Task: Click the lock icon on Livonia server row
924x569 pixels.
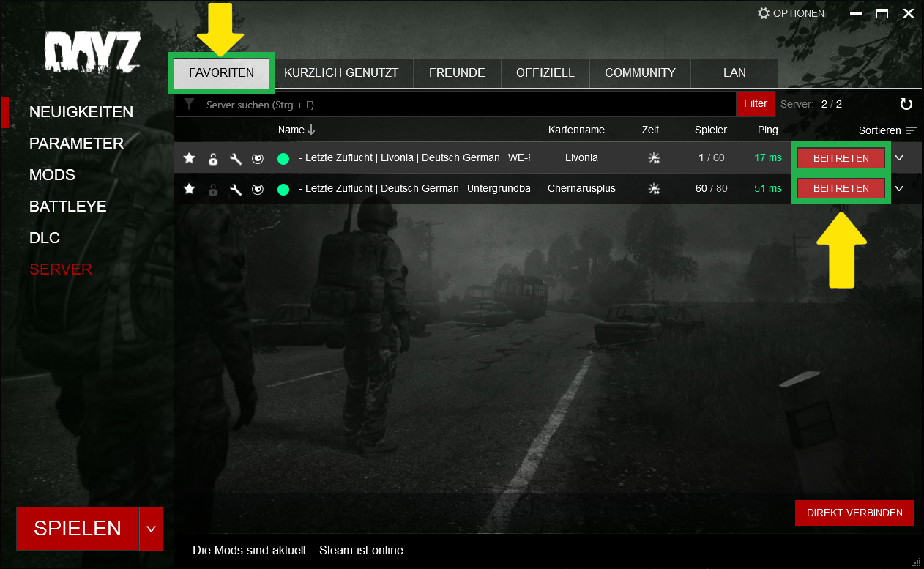Action: click(213, 158)
